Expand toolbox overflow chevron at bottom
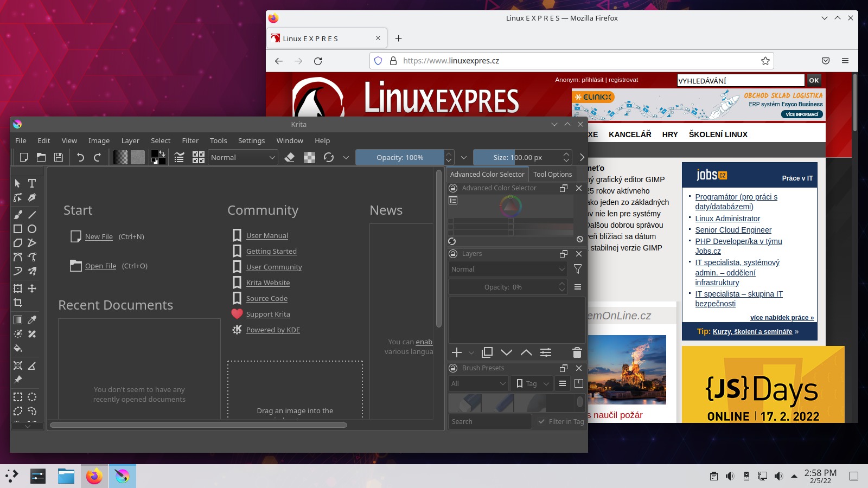 coord(27,426)
